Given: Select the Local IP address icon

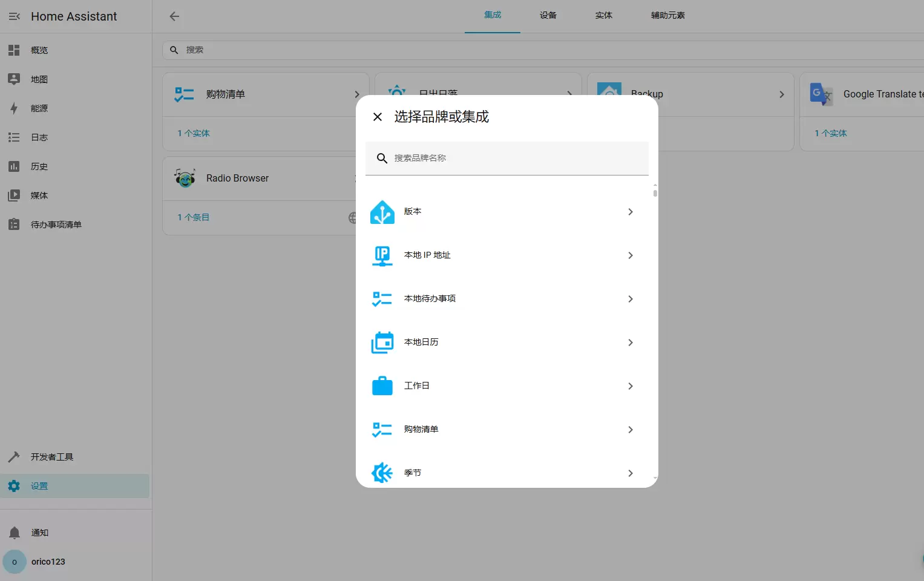Looking at the screenshot, I should point(382,255).
